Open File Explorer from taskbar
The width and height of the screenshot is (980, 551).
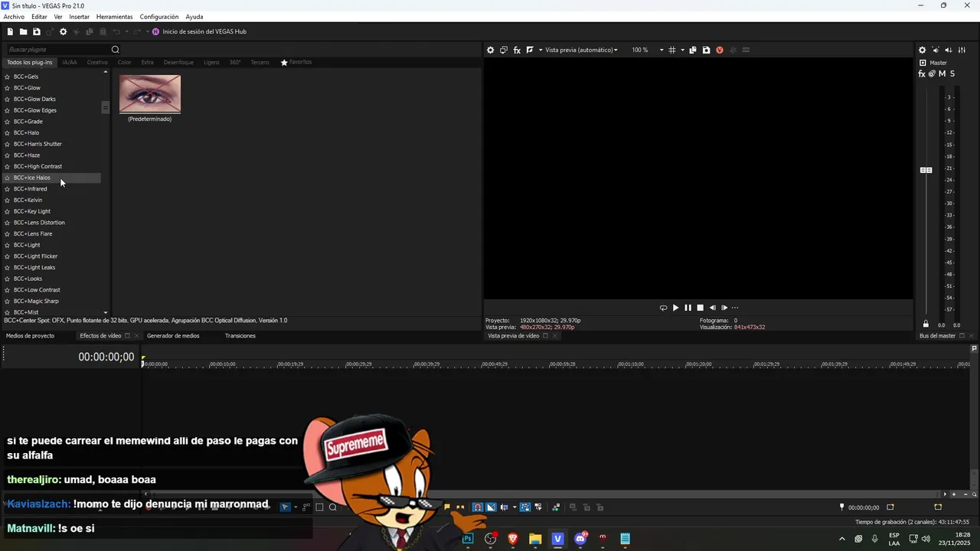(x=535, y=539)
